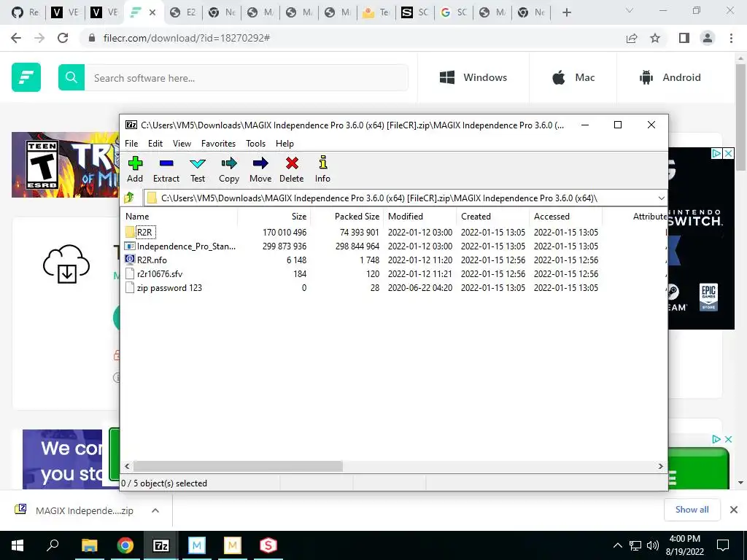
Task: Bookmark this page with star icon
Action: click(x=655, y=38)
